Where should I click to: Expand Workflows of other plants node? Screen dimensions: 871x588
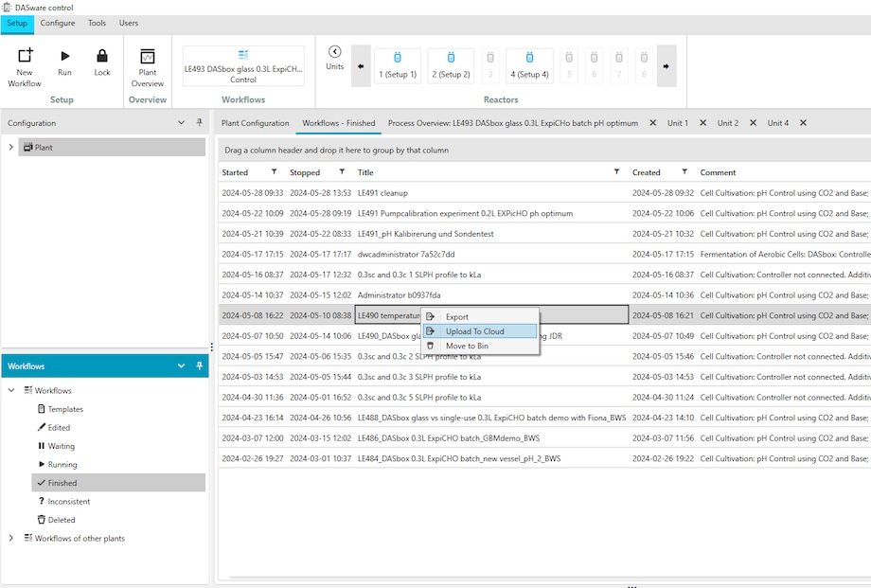click(10, 538)
